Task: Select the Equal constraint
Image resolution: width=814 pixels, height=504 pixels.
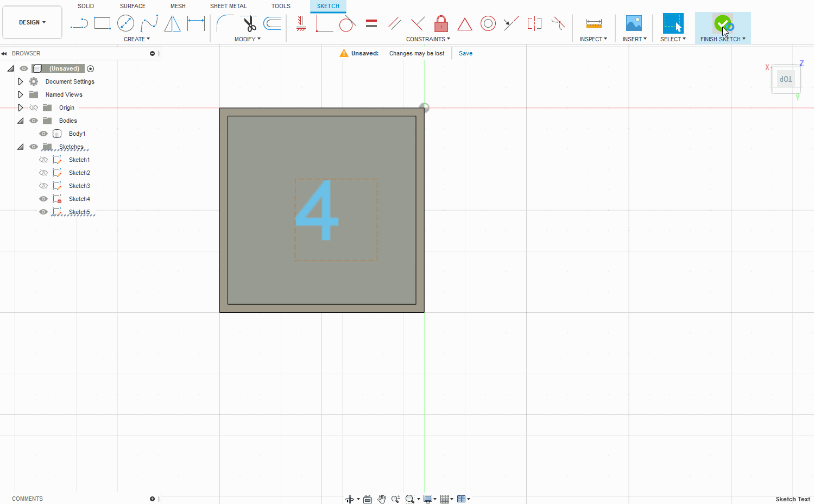Action: point(371,23)
